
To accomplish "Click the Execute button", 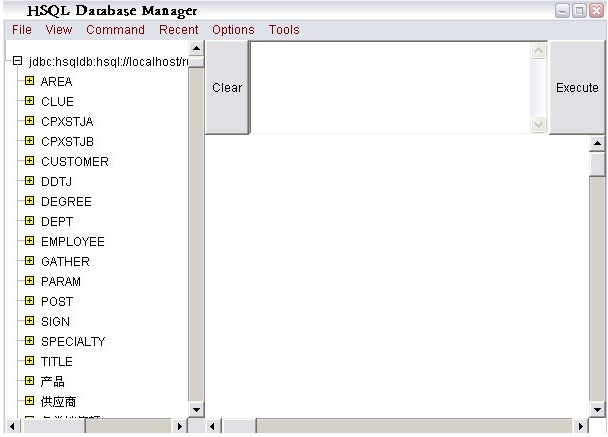I will click(x=577, y=88).
